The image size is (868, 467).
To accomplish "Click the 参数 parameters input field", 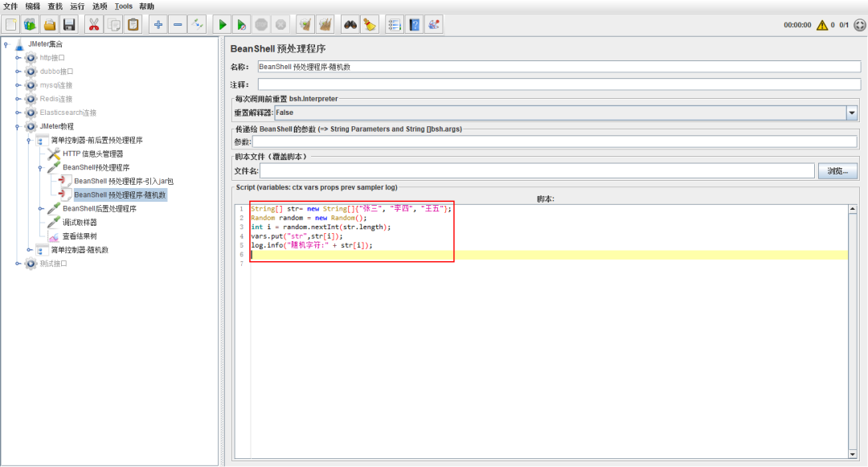I will point(555,141).
